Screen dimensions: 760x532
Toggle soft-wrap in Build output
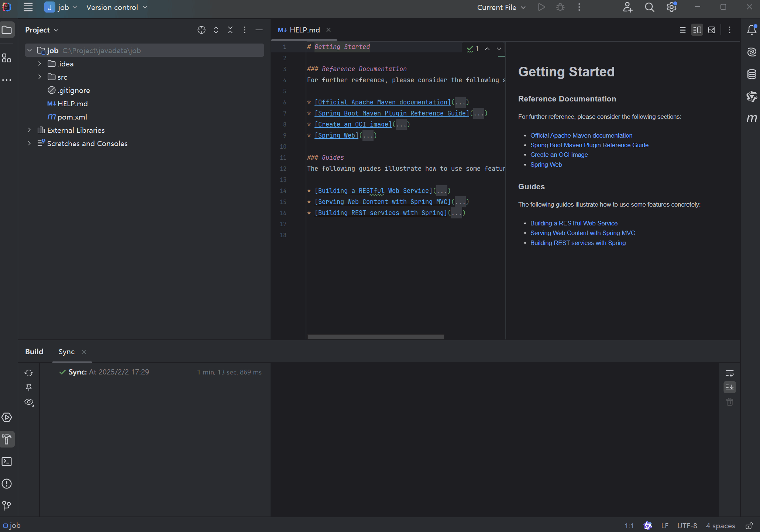coord(730,373)
